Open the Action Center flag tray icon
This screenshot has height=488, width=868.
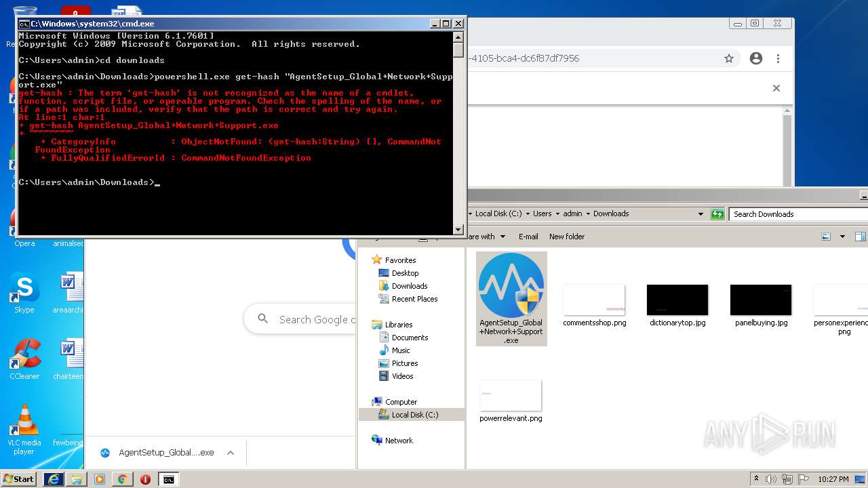coord(802,479)
